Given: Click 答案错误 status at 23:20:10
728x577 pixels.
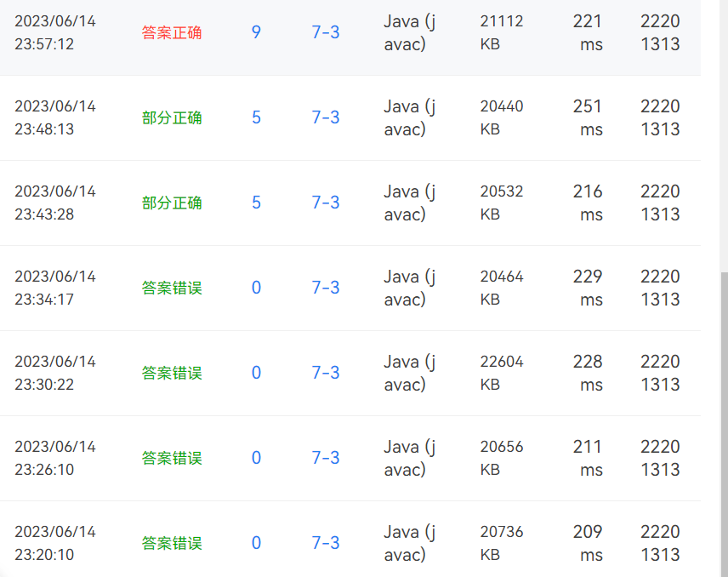Looking at the screenshot, I should pyautogui.click(x=172, y=543).
